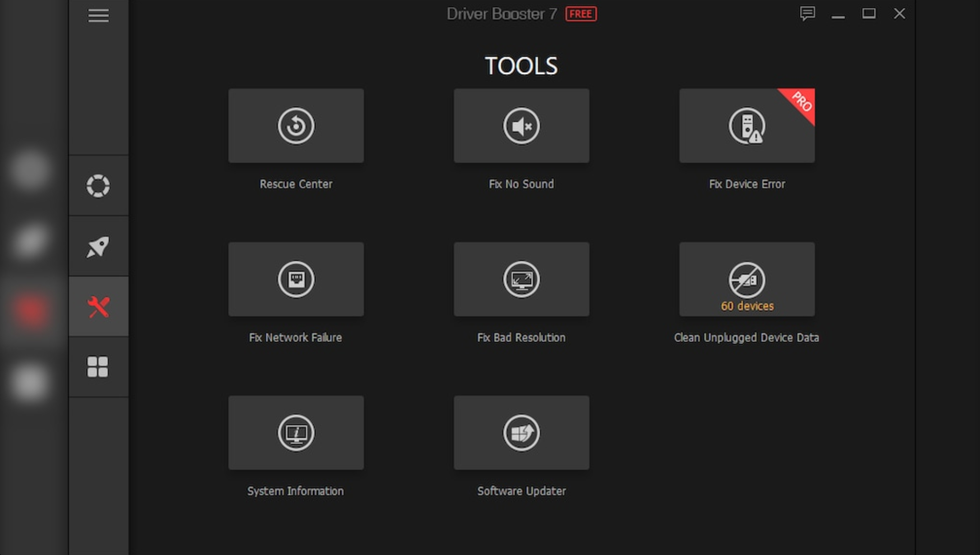The width and height of the screenshot is (980, 555).
Task: Click the Software Updater label
Action: pos(521,491)
